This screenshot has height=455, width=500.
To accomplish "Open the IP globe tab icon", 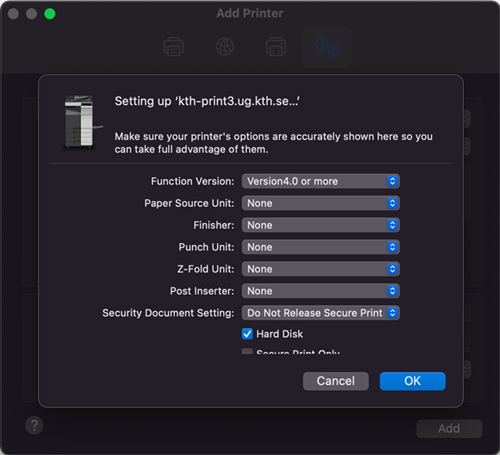I will tap(225, 47).
